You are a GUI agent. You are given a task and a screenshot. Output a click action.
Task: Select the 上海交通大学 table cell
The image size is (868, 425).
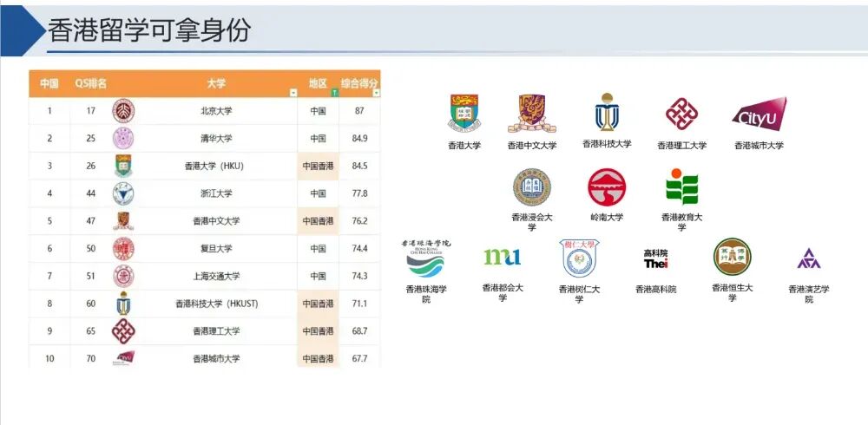click(216, 276)
